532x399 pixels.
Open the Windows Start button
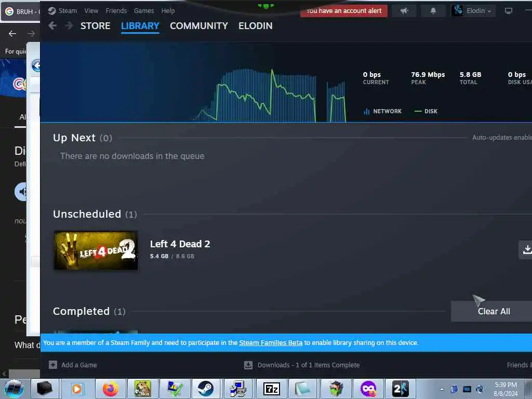tap(14, 389)
